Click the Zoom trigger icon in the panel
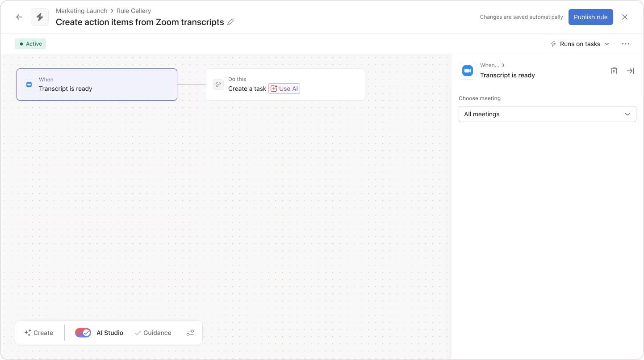This screenshot has height=360, width=644. point(467,70)
